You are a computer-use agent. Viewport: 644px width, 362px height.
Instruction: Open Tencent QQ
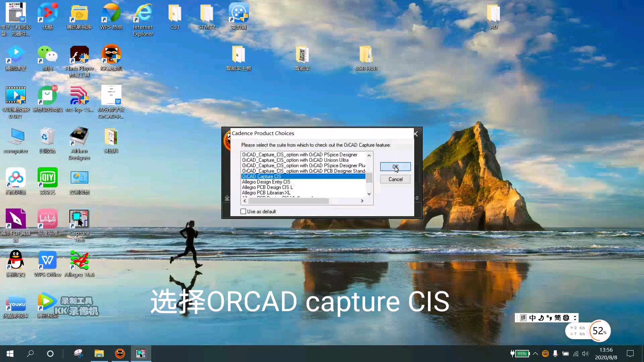(15, 260)
